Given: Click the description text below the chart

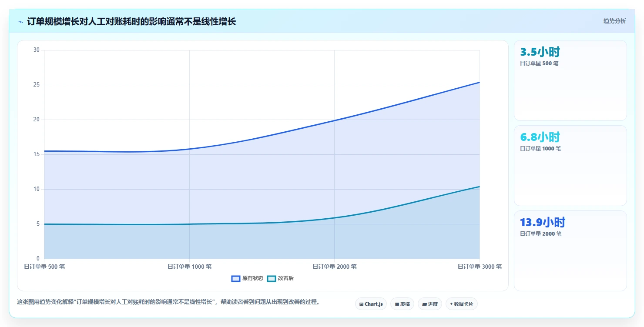Looking at the screenshot, I should click(169, 302).
